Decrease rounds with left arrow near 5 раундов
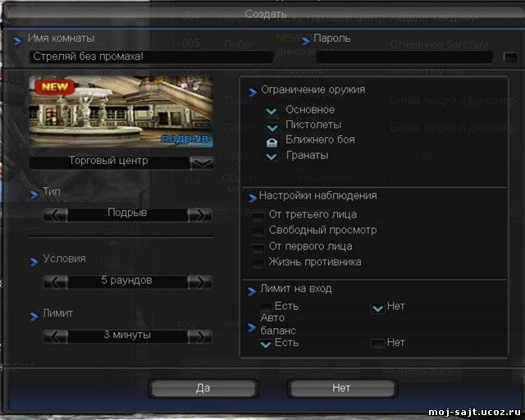The height and width of the screenshot is (420, 525). [56, 282]
